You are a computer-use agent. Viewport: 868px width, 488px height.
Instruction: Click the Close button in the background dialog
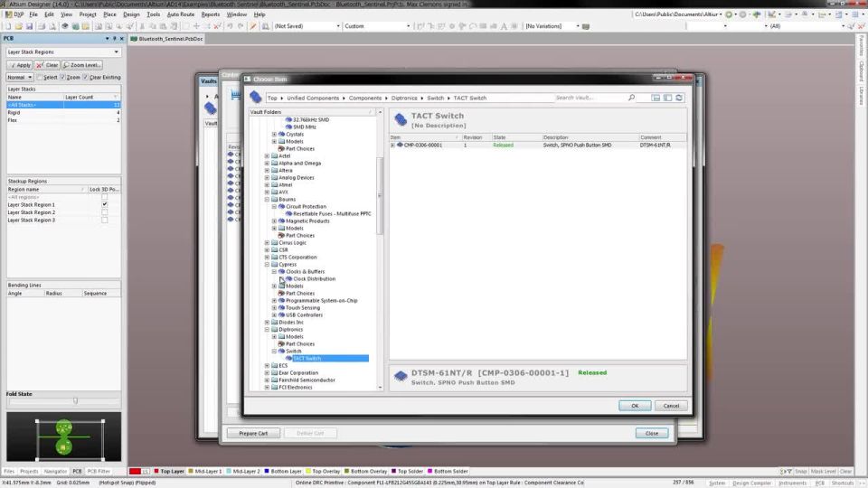pyautogui.click(x=652, y=433)
